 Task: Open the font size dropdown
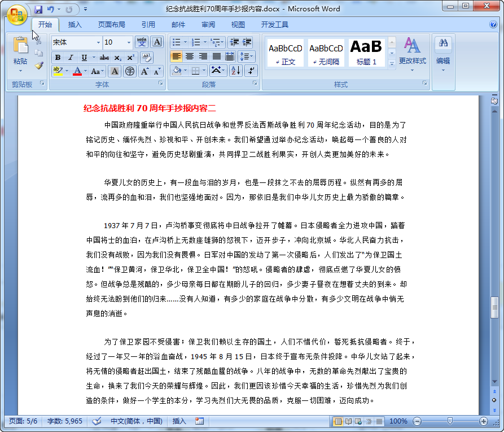[129, 42]
